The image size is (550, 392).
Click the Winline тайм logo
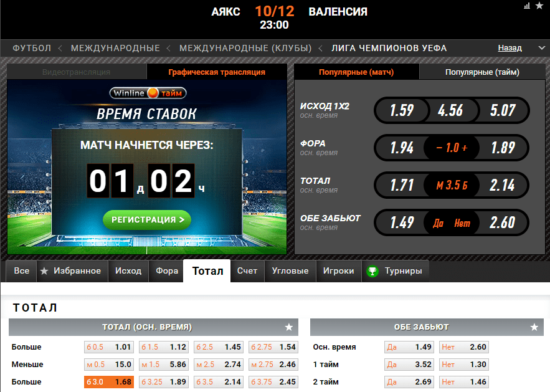[148, 93]
